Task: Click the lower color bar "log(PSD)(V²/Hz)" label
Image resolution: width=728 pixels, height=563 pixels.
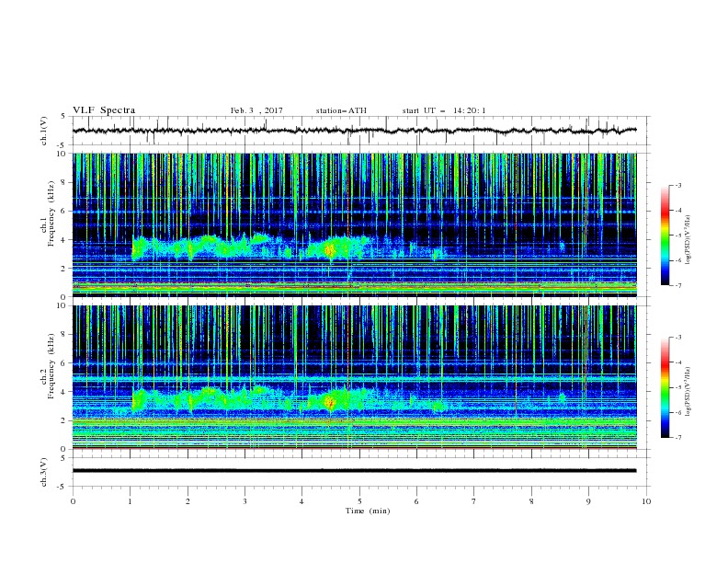Action: [x=688, y=392]
